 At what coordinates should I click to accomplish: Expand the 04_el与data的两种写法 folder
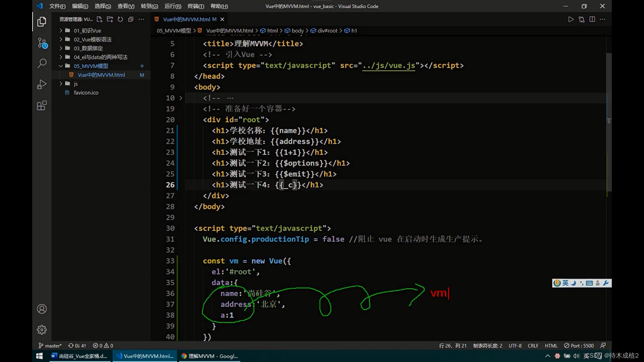point(101,57)
